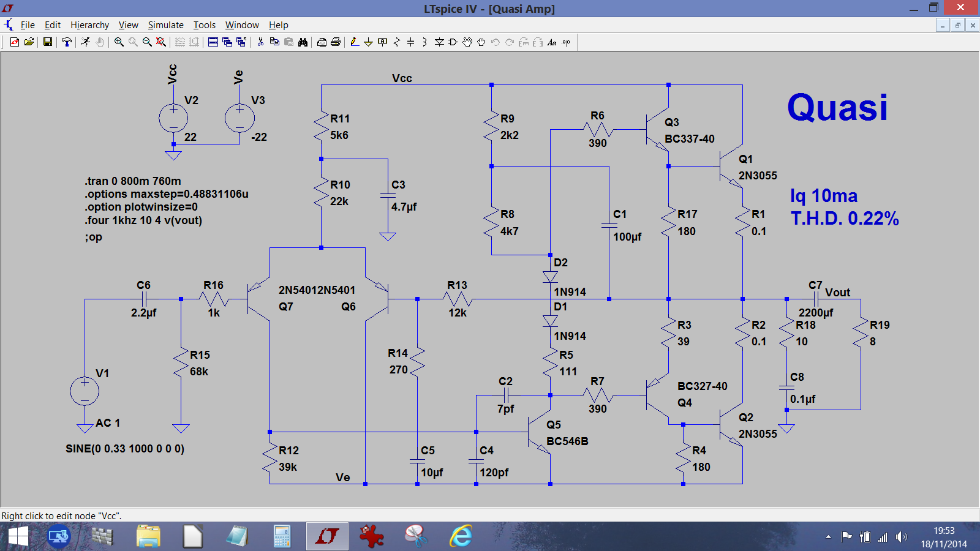
Task: Click the Print printer icon
Action: [x=336, y=42]
